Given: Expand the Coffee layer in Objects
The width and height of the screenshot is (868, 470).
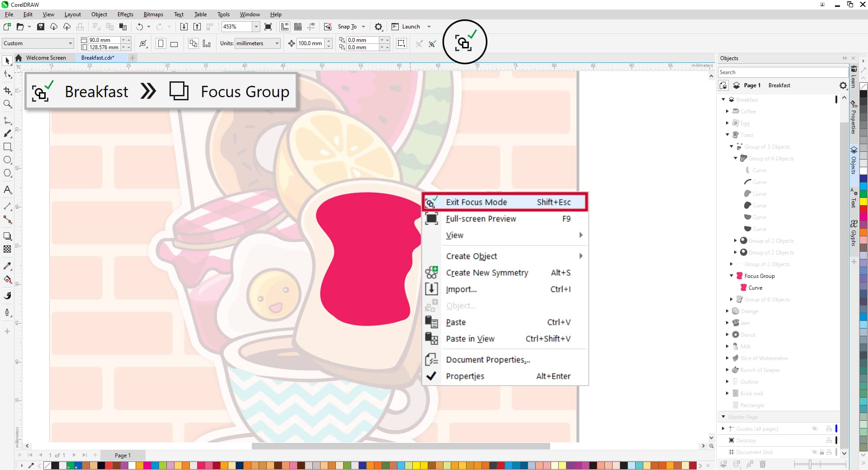Looking at the screenshot, I should tap(727, 111).
